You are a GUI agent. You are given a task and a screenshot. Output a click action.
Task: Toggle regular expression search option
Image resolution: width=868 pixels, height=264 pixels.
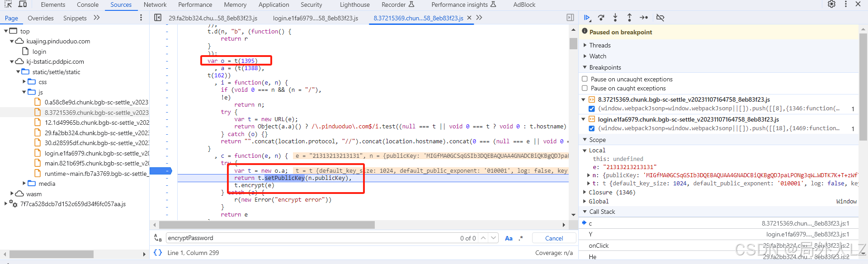tap(521, 238)
